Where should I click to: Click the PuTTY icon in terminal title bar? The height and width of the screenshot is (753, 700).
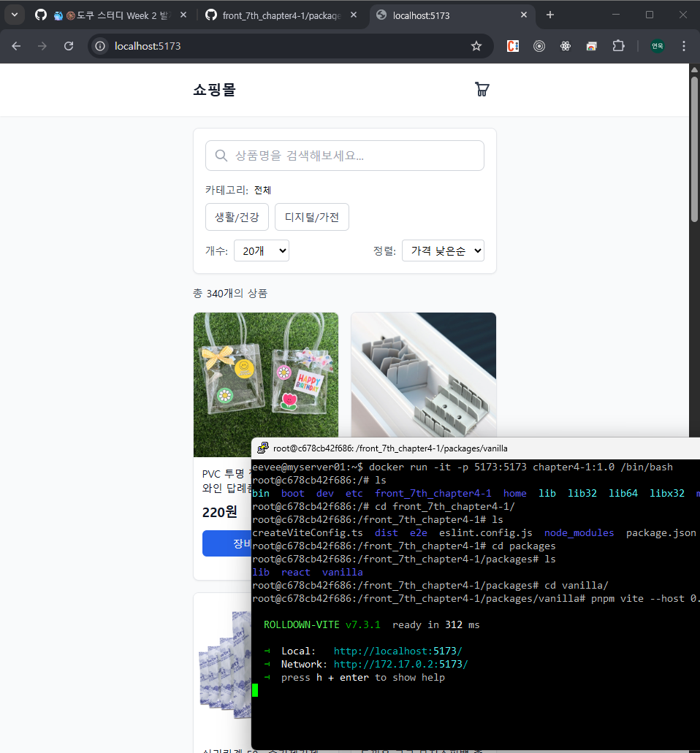pyautogui.click(x=263, y=448)
